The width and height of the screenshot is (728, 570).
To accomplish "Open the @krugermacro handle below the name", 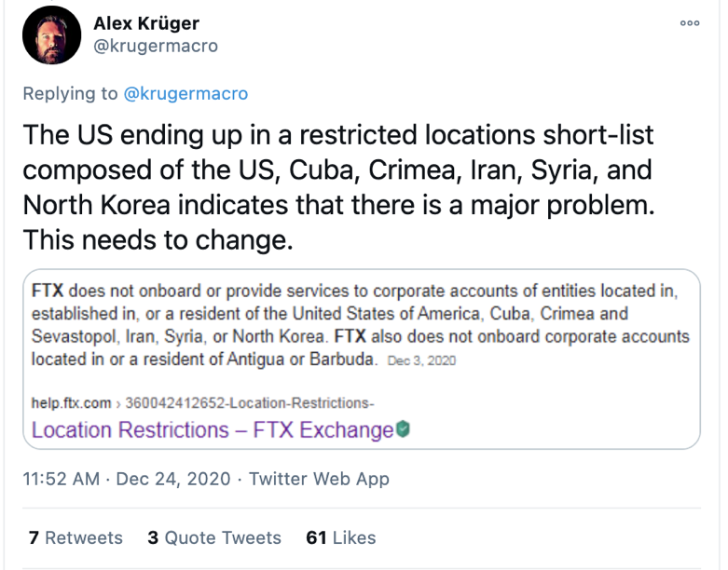I will click(x=156, y=46).
